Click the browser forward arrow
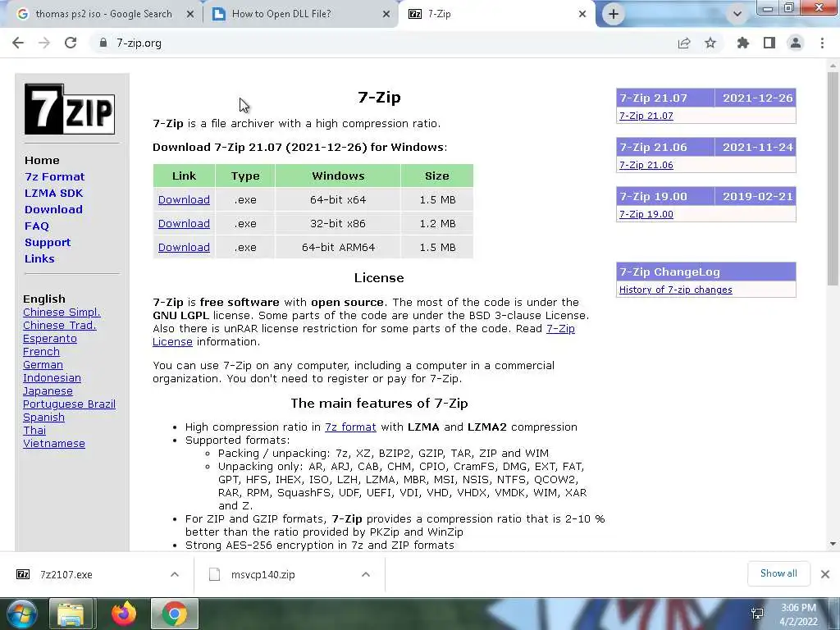The width and height of the screenshot is (840, 630). (x=44, y=43)
